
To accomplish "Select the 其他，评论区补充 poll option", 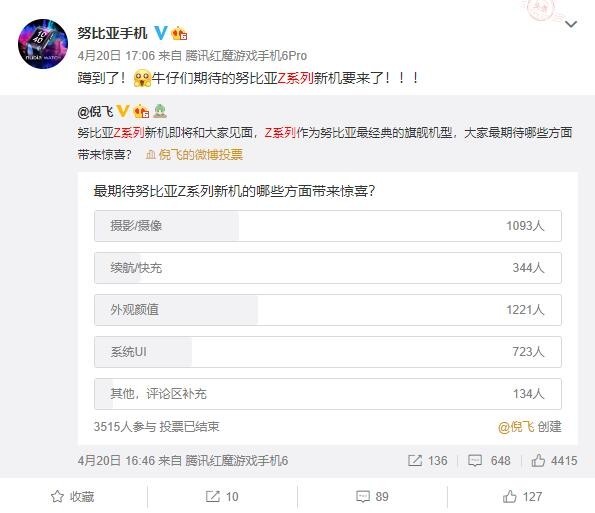I will 328,393.
